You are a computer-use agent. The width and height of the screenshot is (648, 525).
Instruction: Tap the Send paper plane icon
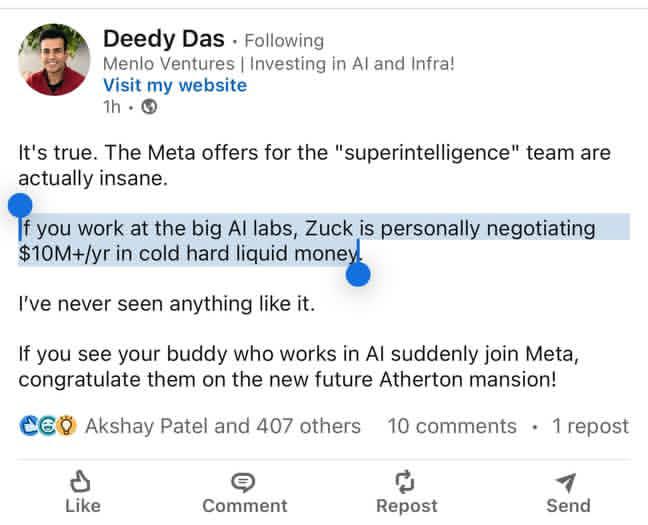(x=566, y=483)
